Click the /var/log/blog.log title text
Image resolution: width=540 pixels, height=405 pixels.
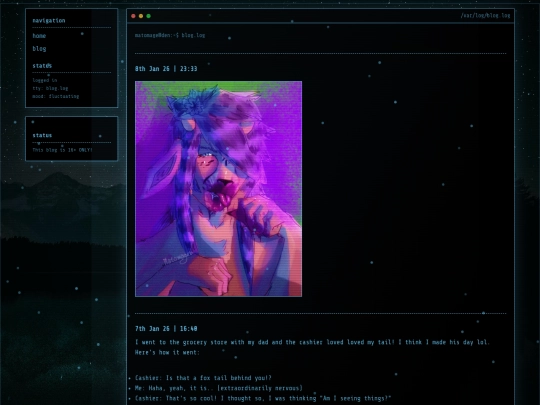[x=485, y=15]
